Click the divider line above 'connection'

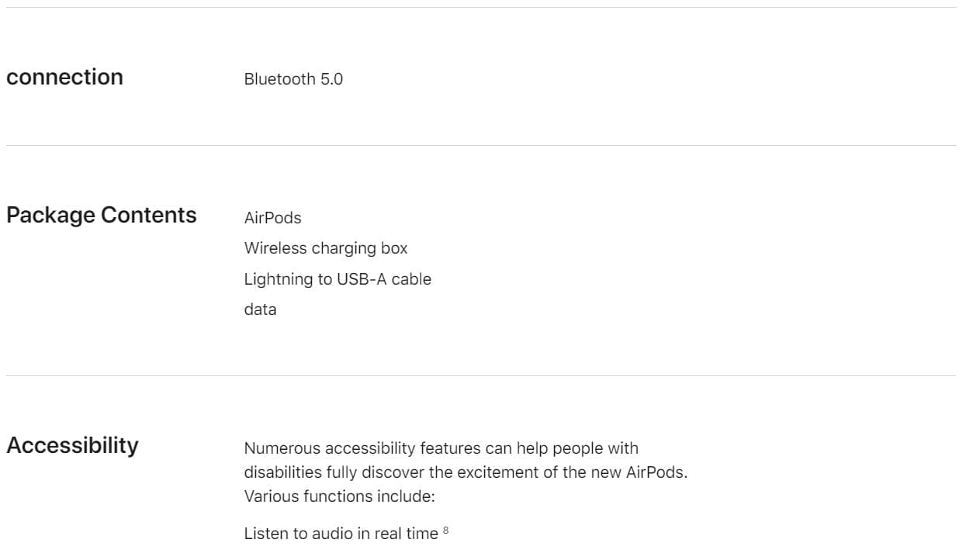[481, 8]
